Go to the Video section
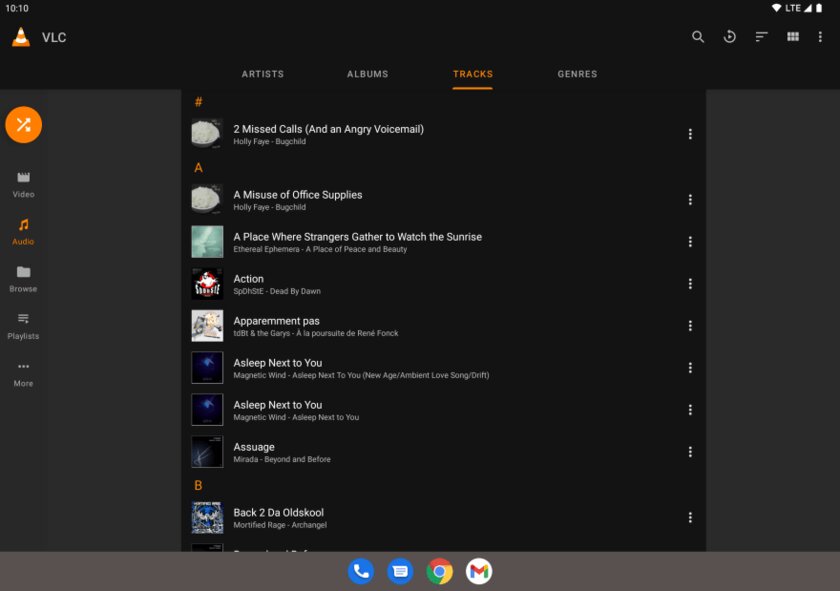840x591 pixels. pyautogui.click(x=23, y=184)
